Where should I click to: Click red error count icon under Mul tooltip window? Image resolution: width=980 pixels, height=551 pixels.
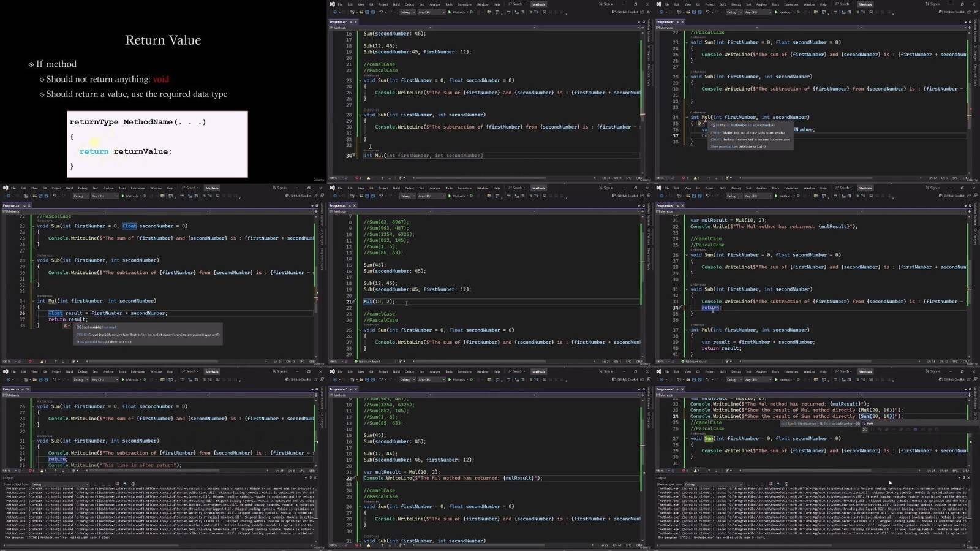(x=684, y=178)
